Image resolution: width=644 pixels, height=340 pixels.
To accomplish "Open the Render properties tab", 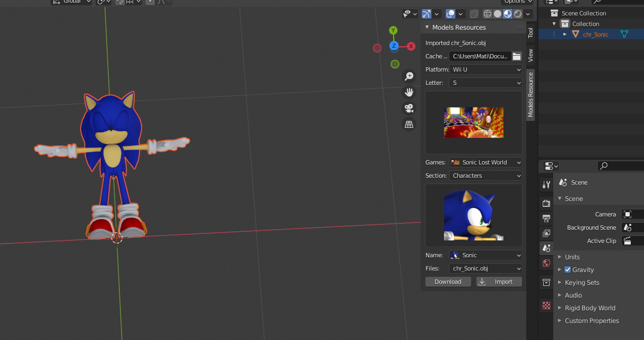I will click(546, 203).
